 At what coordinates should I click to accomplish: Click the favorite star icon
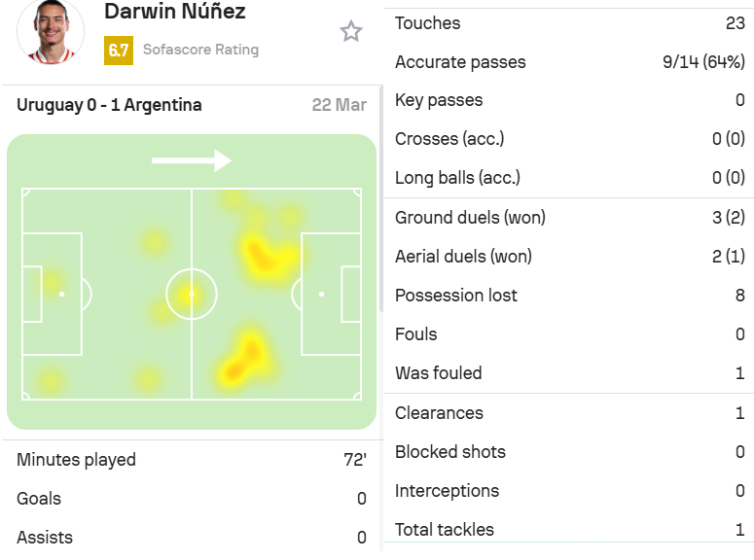coord(351,32)
